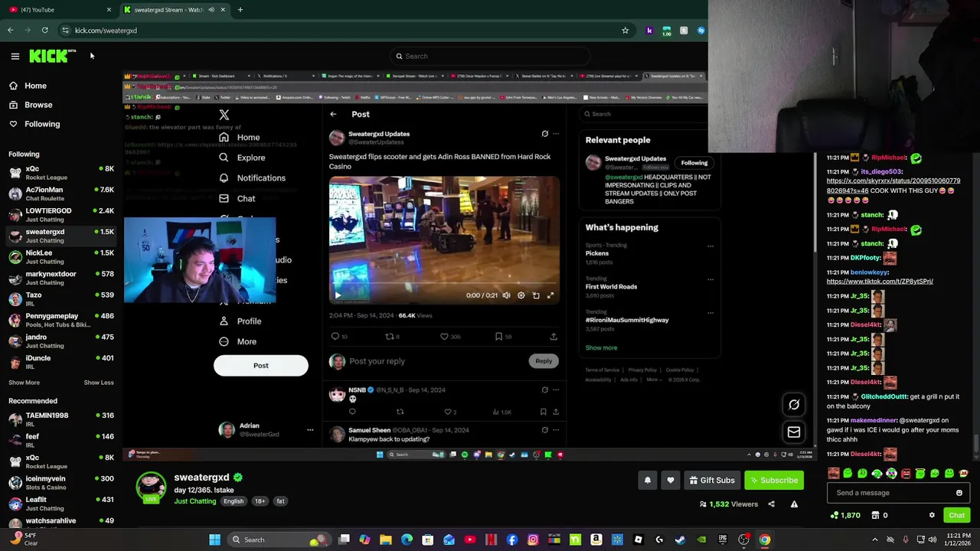Image resolution: width=980 pixels, height=551 pixels.
Task: Open the Following page in sidebar
Action: tap(42, 124)
